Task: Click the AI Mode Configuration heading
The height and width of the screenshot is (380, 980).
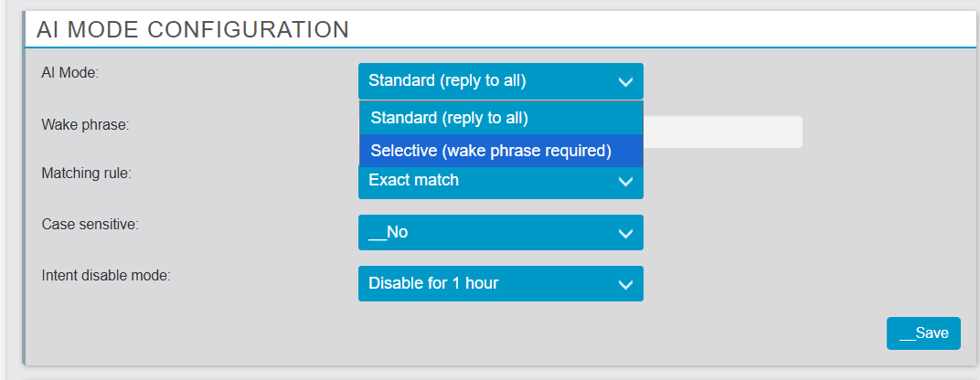Action: pyautogui.click(x=193, y=29)
